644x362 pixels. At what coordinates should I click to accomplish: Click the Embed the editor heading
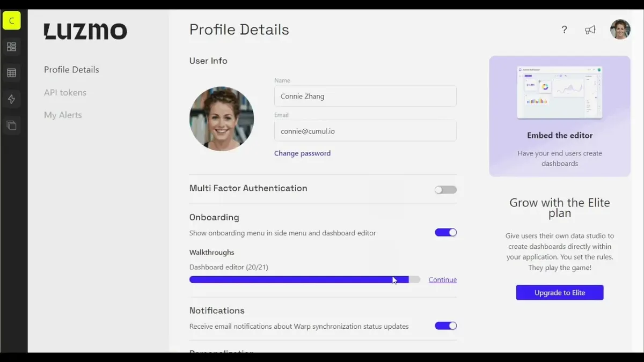click(x=560, y=135)
